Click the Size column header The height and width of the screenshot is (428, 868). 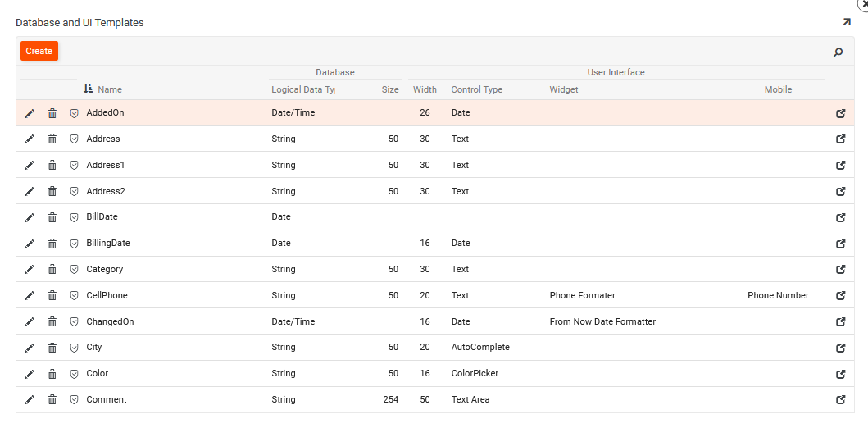click(x=390, y=89)
